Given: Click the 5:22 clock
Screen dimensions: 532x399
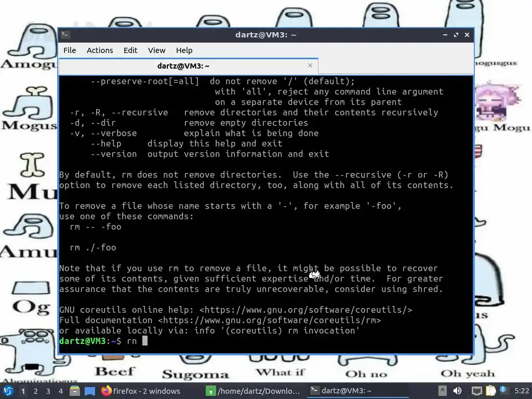Looking at the screenshot, I should [x=522, y=391].
